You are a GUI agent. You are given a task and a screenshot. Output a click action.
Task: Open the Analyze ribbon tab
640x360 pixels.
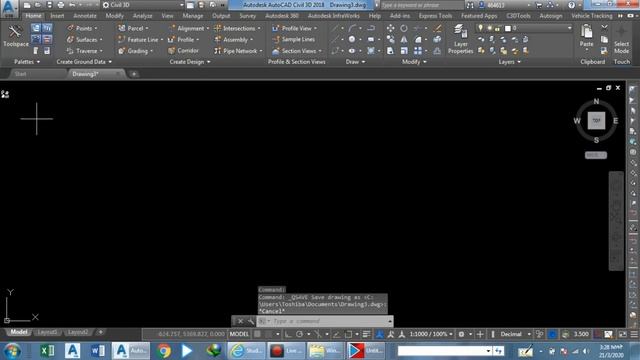tap(142, 16)
